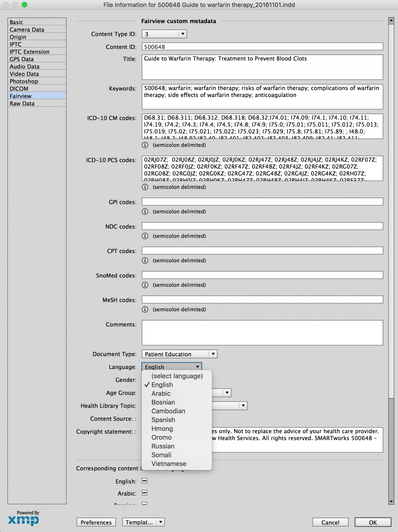Toggle the Arabic corresponding content checkbox
Viewport: 398px width, 532px height.
point(145,493)
